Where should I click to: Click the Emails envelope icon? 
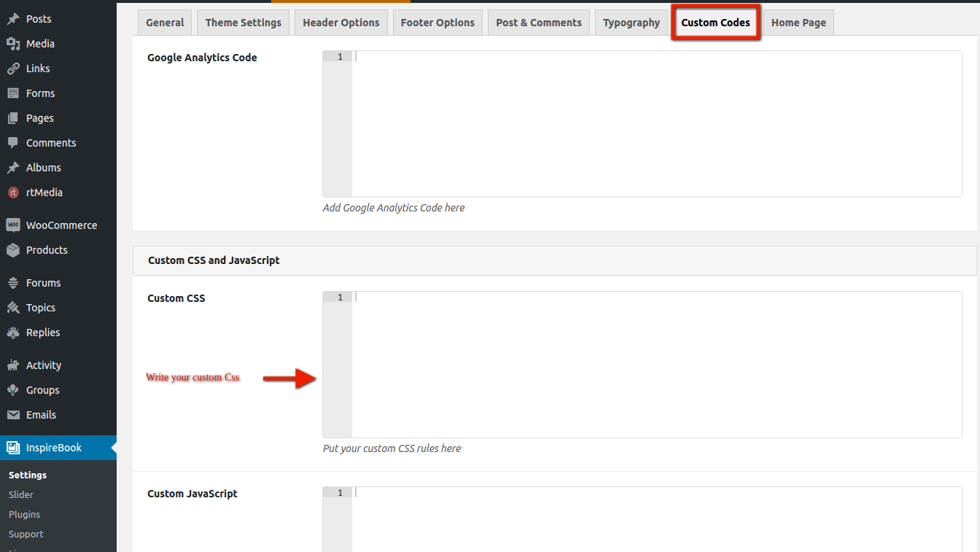click(13, 415)
